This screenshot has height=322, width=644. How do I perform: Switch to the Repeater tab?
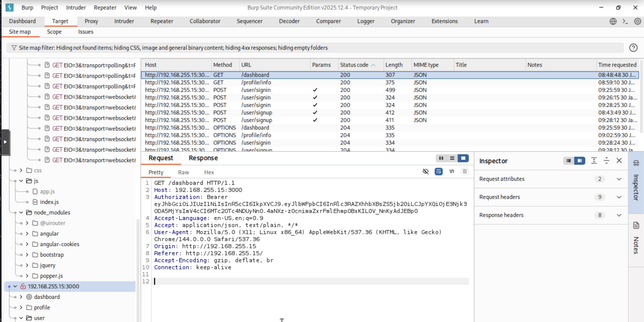(x=162, y=21)
